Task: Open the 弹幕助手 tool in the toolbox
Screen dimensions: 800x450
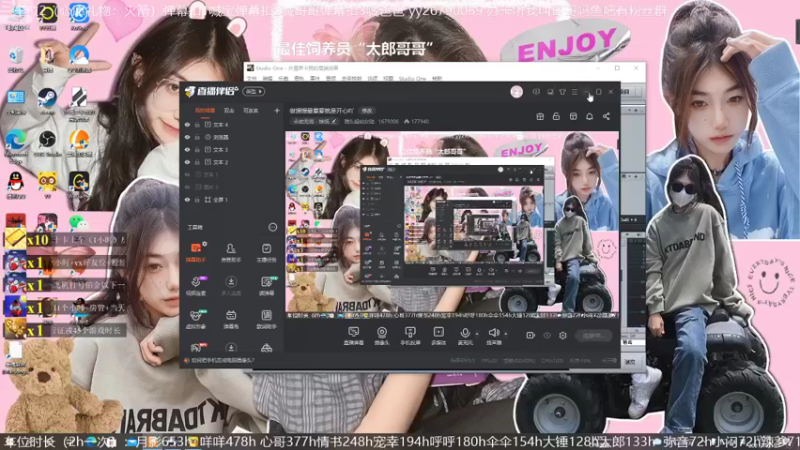Action: coord(195,252)
